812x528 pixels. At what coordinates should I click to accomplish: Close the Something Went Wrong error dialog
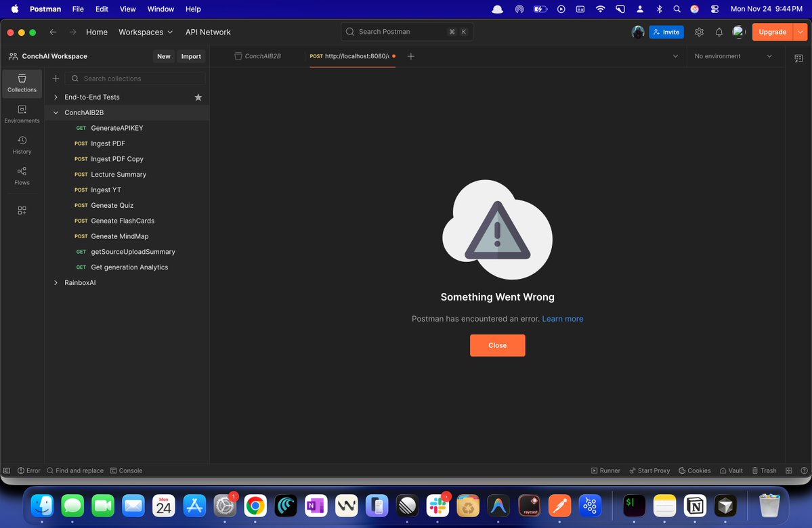coord(497,345)
